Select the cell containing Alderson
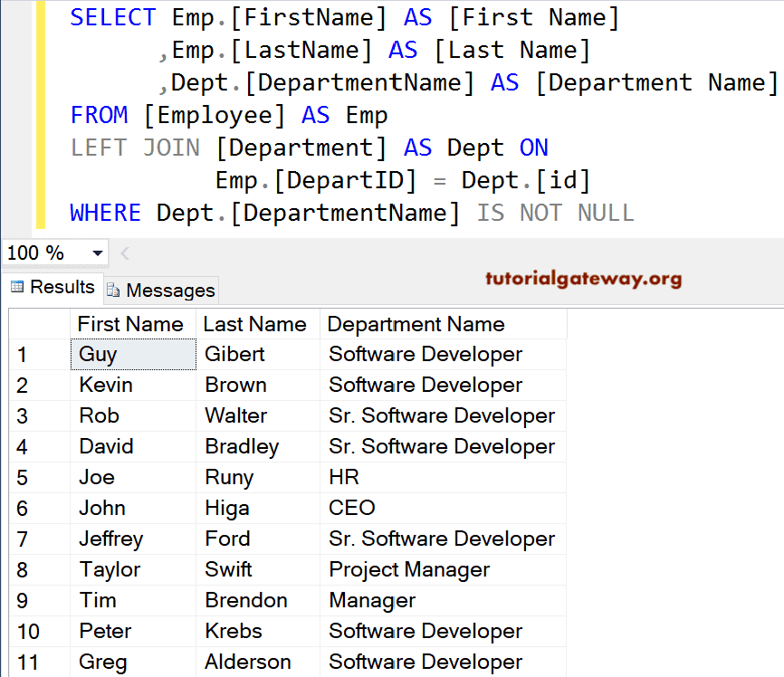784x677 pixels. [x=257, y=662]
